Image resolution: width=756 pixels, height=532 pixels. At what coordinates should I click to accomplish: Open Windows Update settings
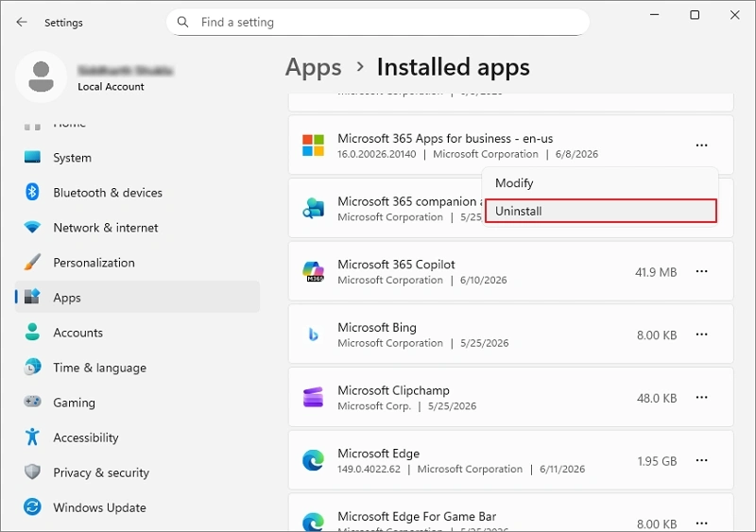coord(137,507)
